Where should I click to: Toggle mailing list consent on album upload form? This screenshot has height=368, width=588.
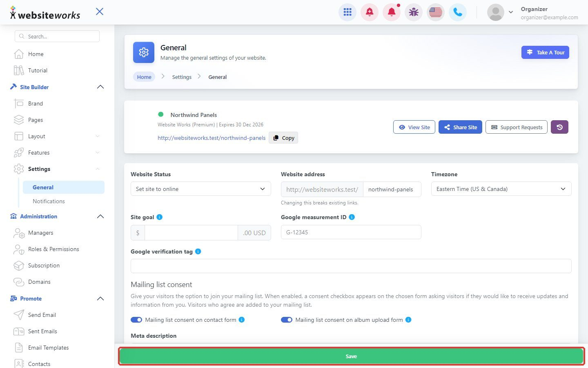pyautogui.click(x=287, y=320)
